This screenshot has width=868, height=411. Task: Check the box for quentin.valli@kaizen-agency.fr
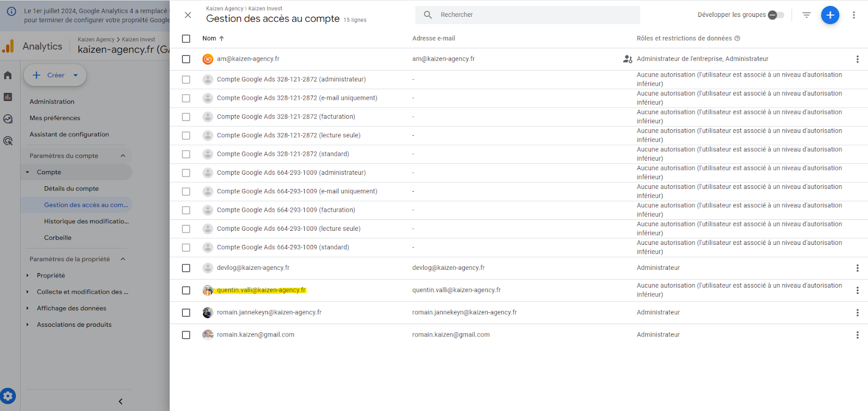(x=186, y=290)
